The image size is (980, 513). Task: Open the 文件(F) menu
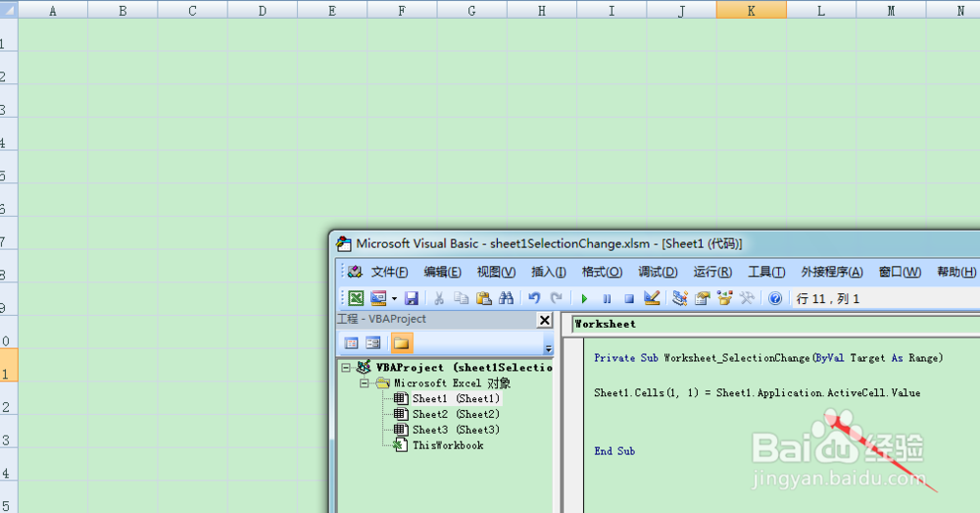pos(389,272)
